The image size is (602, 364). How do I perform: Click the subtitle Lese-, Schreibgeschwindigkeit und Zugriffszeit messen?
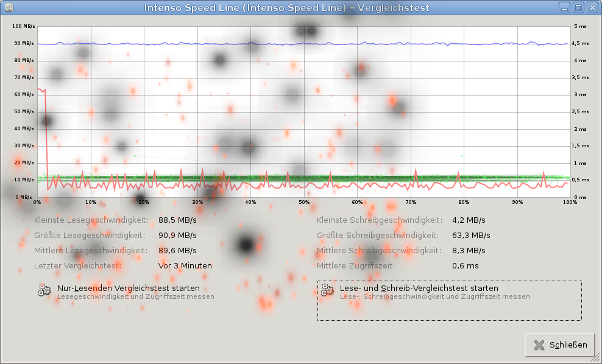click(434, 296)
